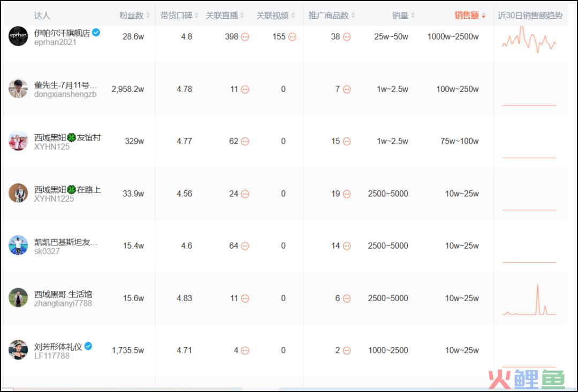The image size is (578, 392).
Task: View 伊帕尔汗旗舰店 30-day sales trend chart
Action: 529,40
